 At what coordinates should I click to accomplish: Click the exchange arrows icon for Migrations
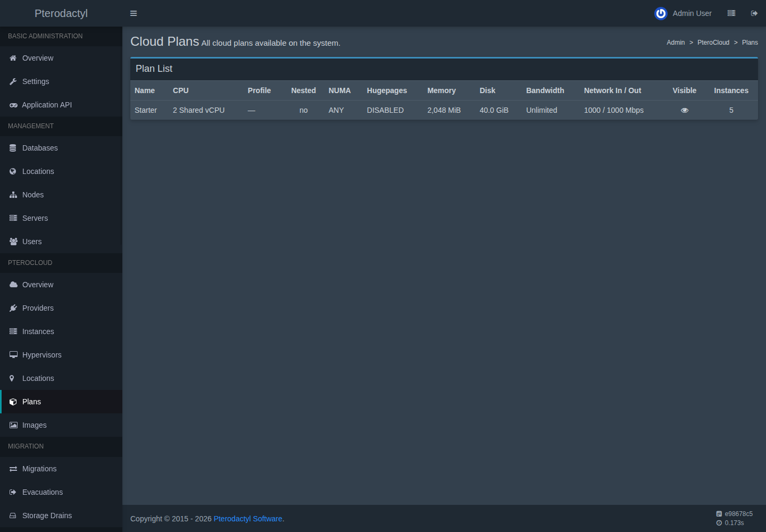tap(13, 469)
